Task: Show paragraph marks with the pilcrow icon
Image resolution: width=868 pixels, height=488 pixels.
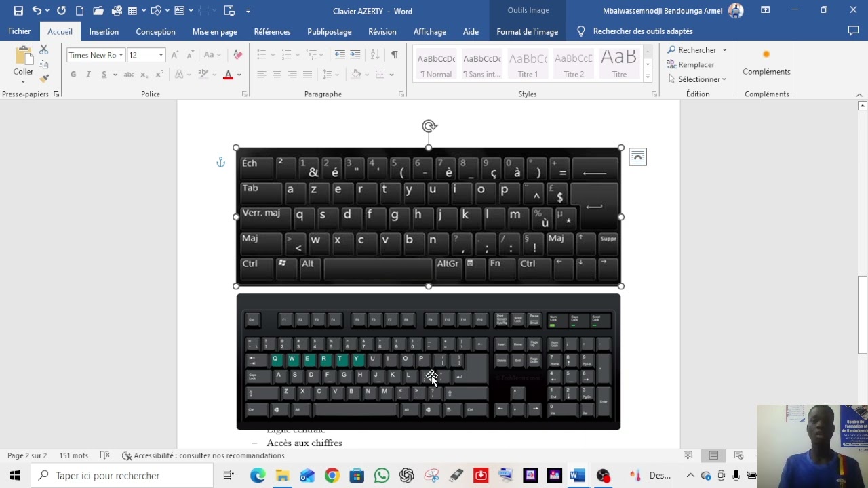Action: (395, 55)
